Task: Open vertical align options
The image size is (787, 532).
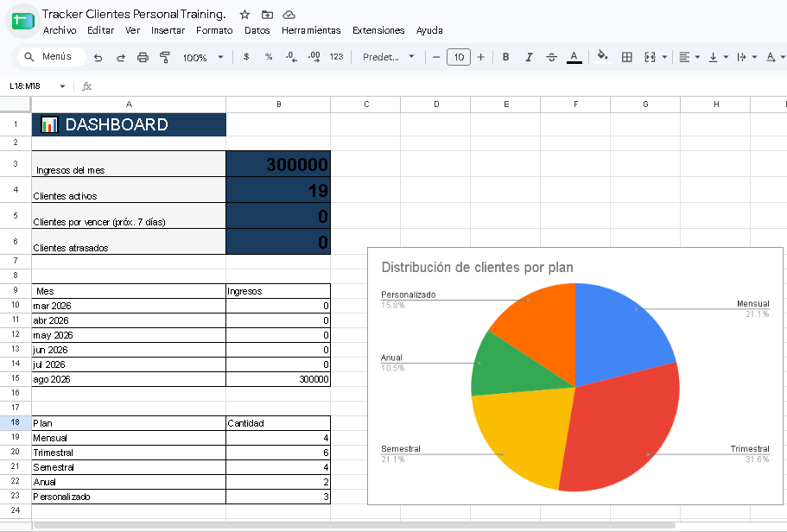Action: pyautogui.click(x=713, y=57)
